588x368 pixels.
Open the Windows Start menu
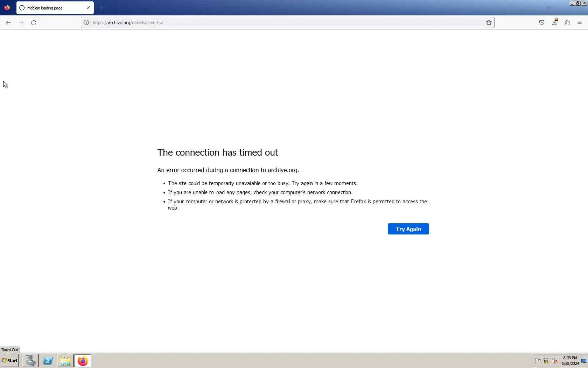click(10, 361)
